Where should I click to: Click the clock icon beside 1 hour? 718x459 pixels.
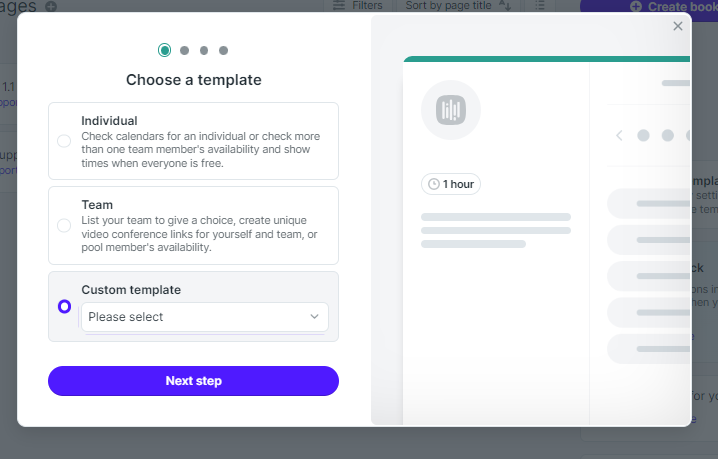point(434,184)
